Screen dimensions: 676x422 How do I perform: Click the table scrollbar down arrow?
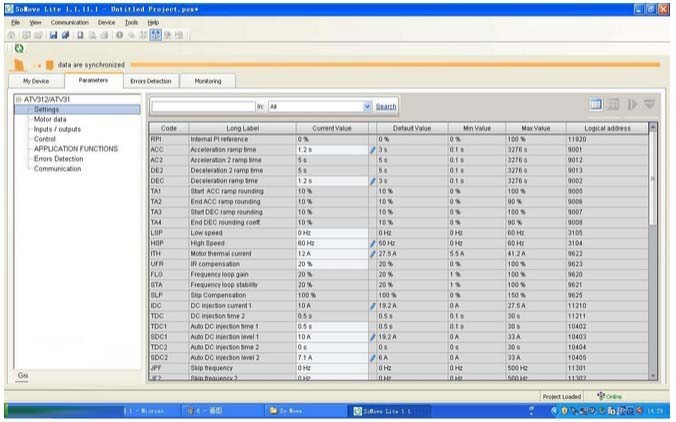(x=652, y=376)
